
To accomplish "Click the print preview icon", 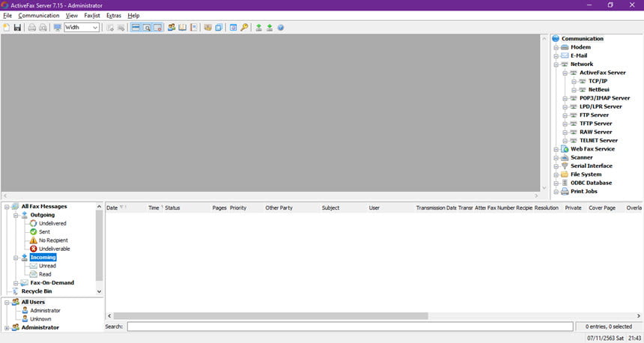I will (x=43, y=28).
